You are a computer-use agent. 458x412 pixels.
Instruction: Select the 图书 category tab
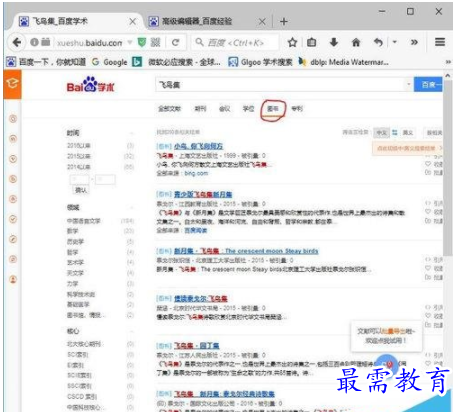tap(273, 109)
